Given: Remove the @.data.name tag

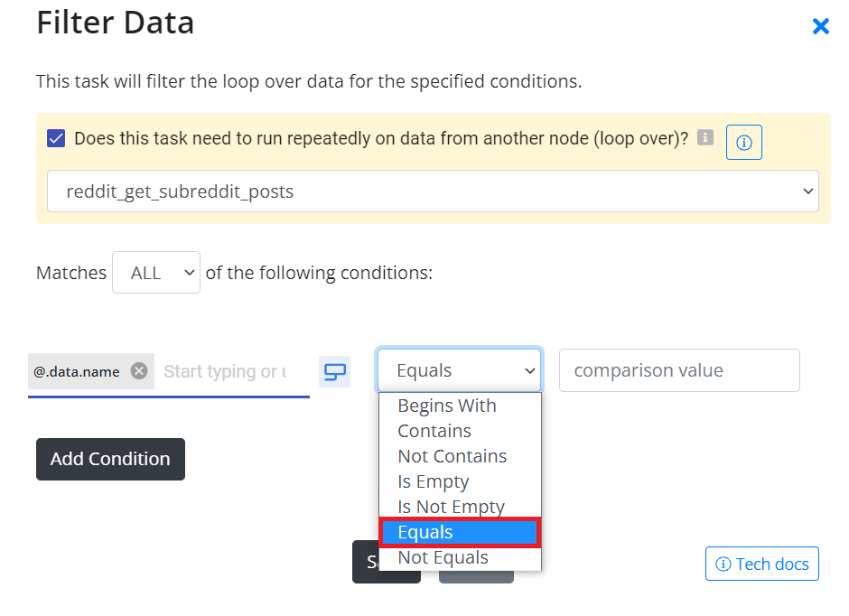Looking at the screenshot, I should point(139,371).
